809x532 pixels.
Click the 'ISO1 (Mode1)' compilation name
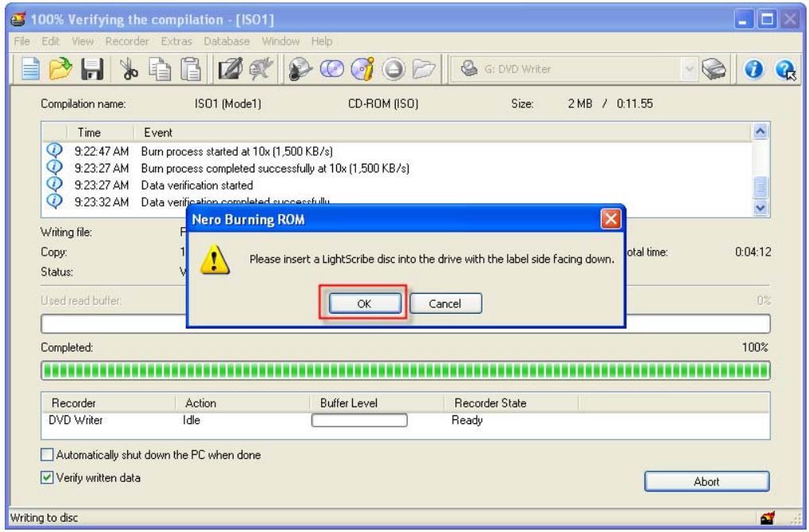click(x=228, y=103)
